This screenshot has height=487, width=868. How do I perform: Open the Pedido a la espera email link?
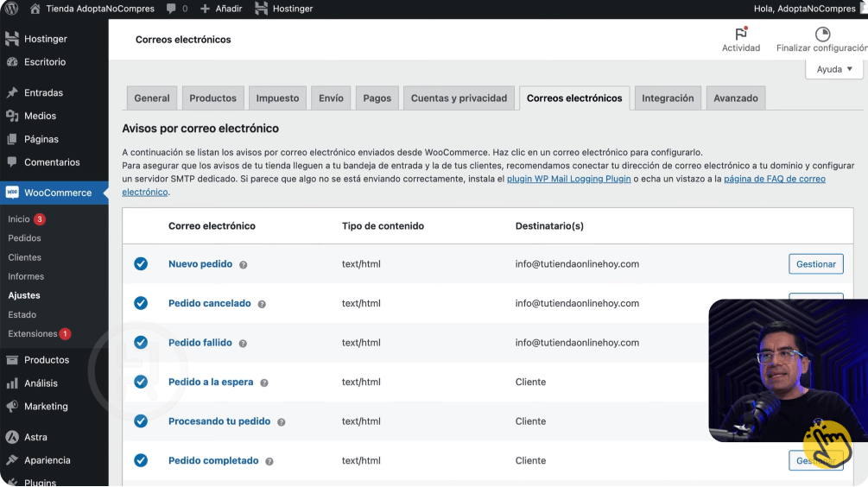(211, 382)
